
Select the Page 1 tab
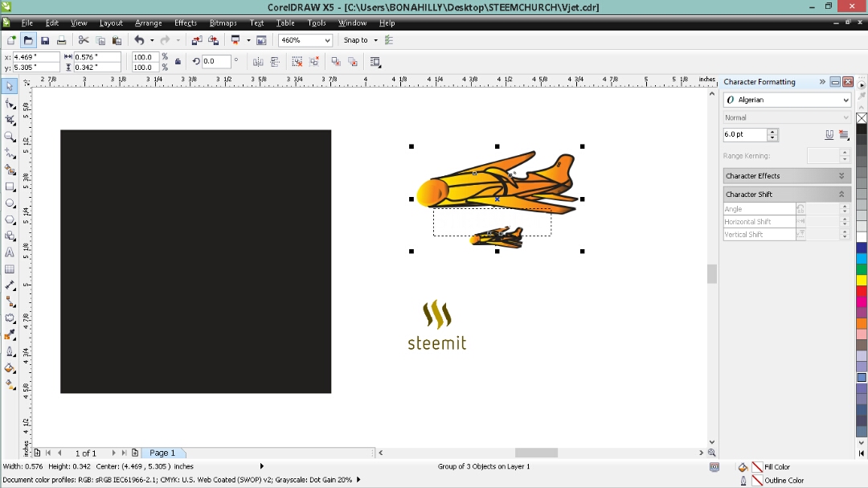pos(162,453)
